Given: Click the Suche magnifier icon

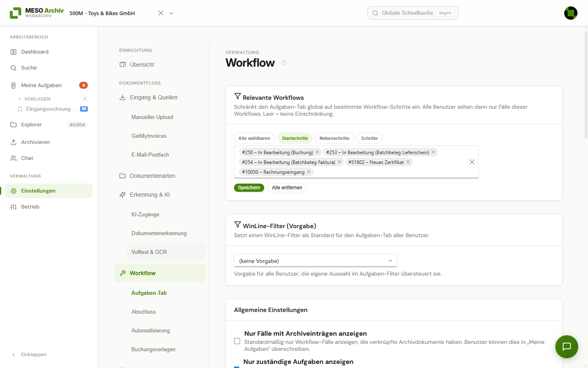Looking at the screenshot, I should coord(13,68).
